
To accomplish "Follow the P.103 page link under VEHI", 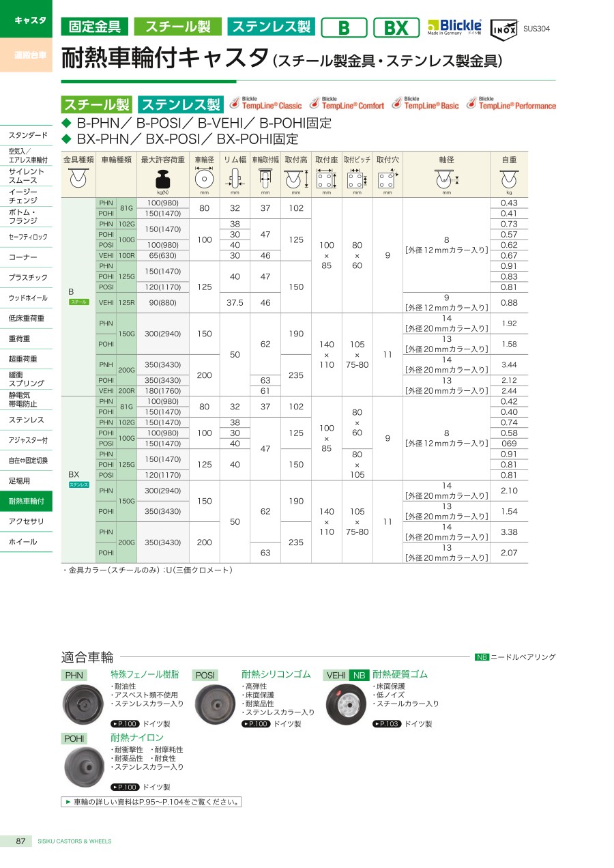I will [387, 724].
